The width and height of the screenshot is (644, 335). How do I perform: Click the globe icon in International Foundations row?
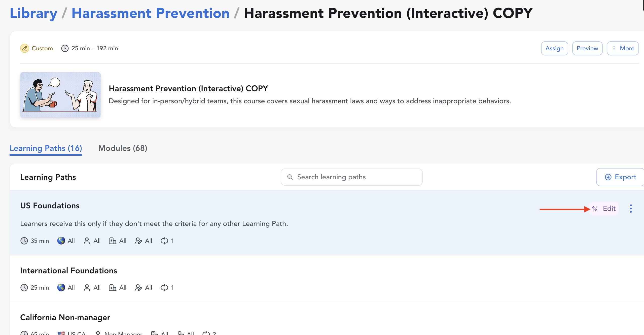(61, 288)
